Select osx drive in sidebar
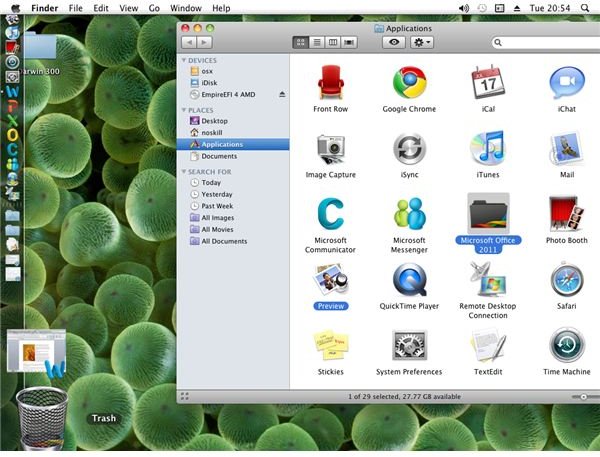Viewport: 600px width, 457px height. pyautogui.click(x=233, y=71)
